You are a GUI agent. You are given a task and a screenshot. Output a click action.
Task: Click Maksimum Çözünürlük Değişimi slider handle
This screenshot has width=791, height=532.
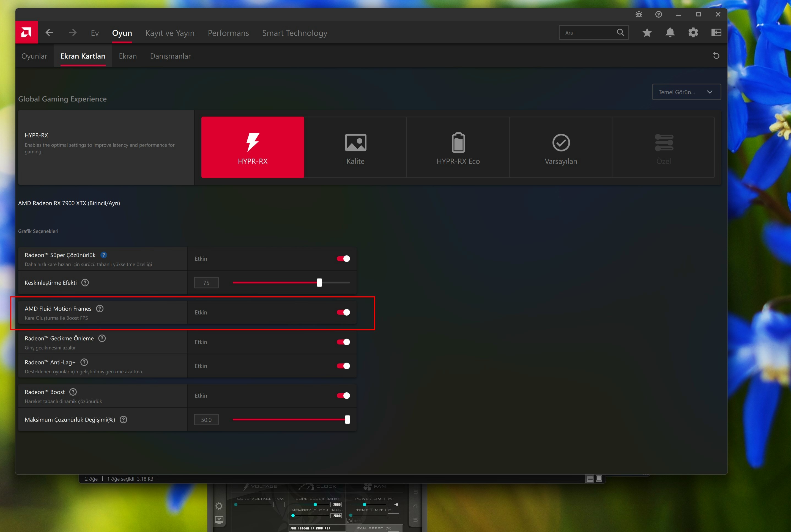[x=347, y=420]
